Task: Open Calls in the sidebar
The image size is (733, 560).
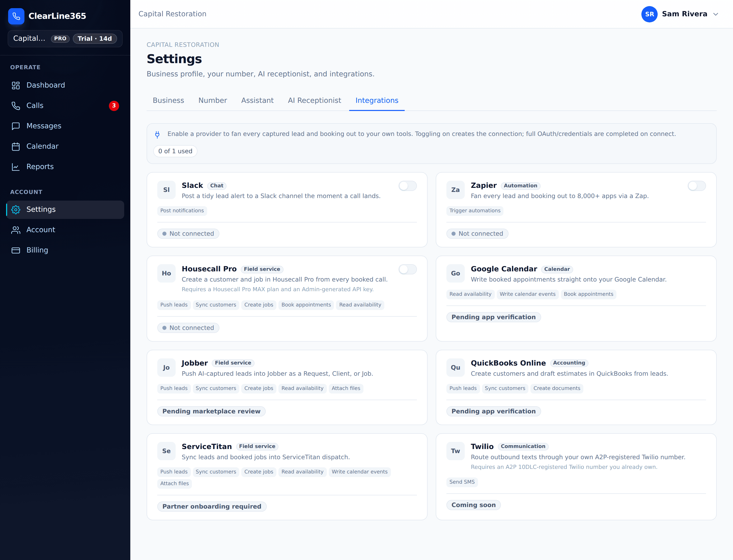Action: pos(65,106)
